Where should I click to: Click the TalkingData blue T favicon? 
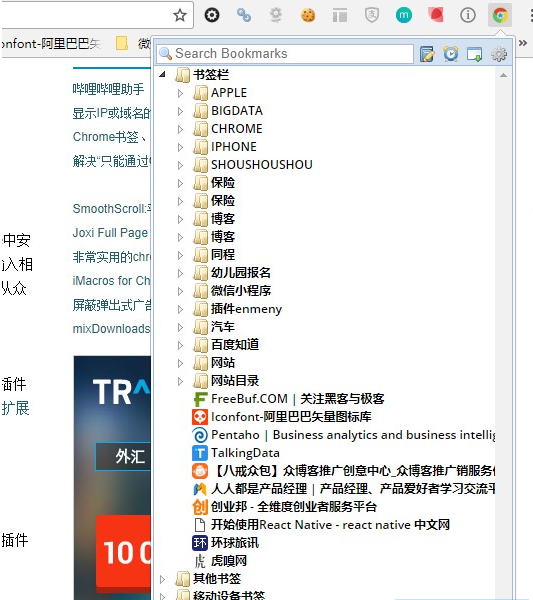[200, 453]
